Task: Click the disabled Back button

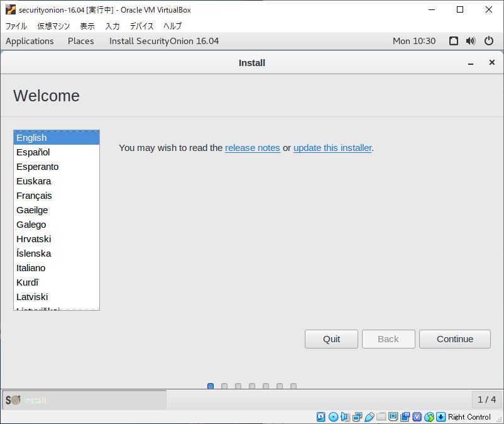Action: click(x=388, y=339)
